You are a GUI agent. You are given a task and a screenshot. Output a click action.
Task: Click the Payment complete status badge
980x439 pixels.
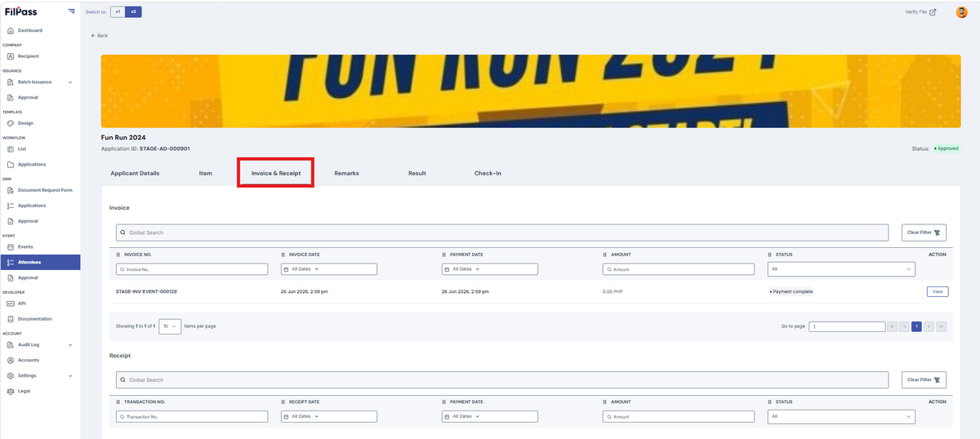click(x=791, y=291)
